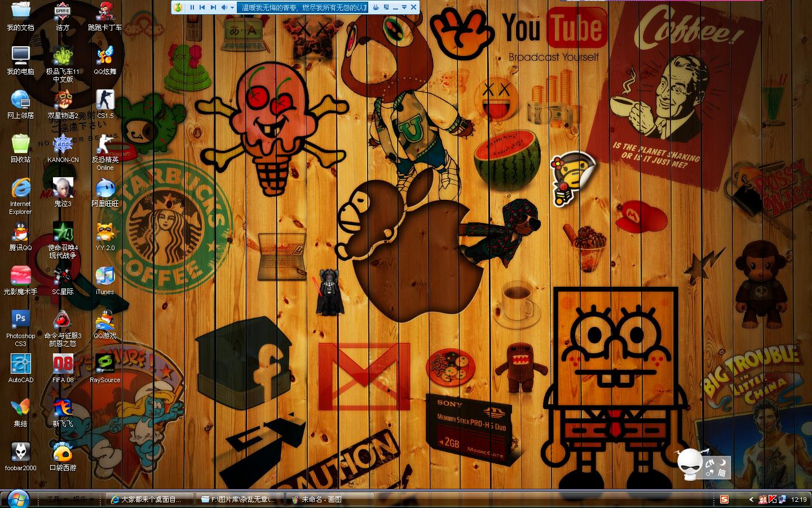The image size is (812, 508).
Task: Launch 双星物语2 game icon
Action: click(63, 104)
